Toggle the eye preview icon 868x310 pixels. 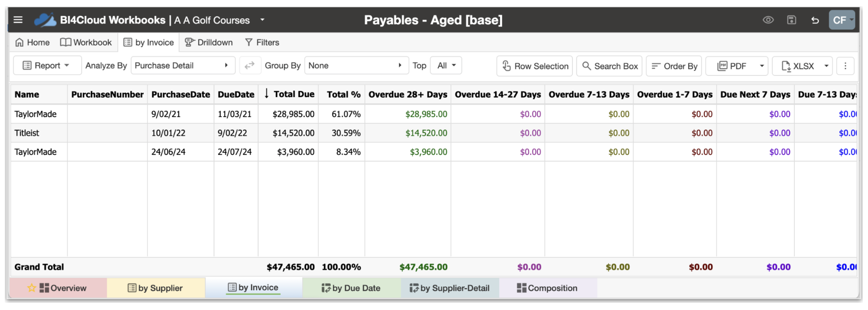(x=768, y=20)
